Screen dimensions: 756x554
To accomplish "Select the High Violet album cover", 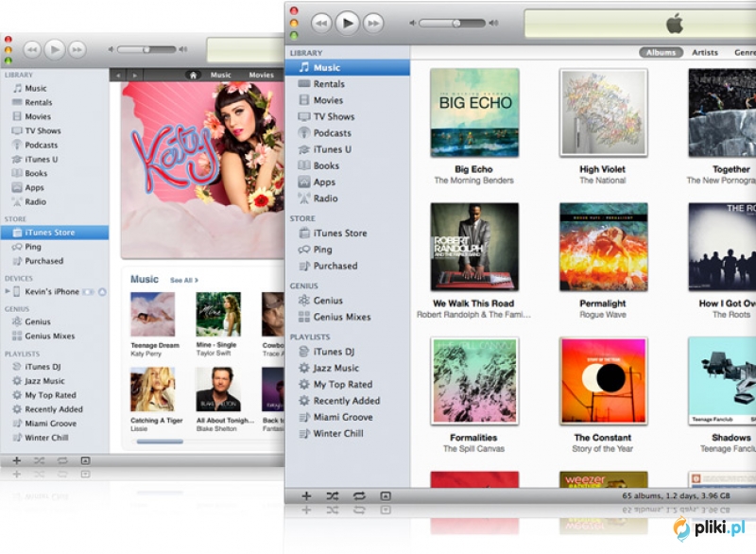I will (603, 113).
